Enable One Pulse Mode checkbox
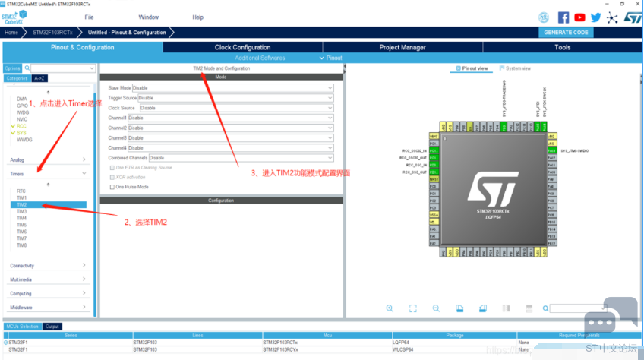The image size is (644, 360). click(112, 187)
